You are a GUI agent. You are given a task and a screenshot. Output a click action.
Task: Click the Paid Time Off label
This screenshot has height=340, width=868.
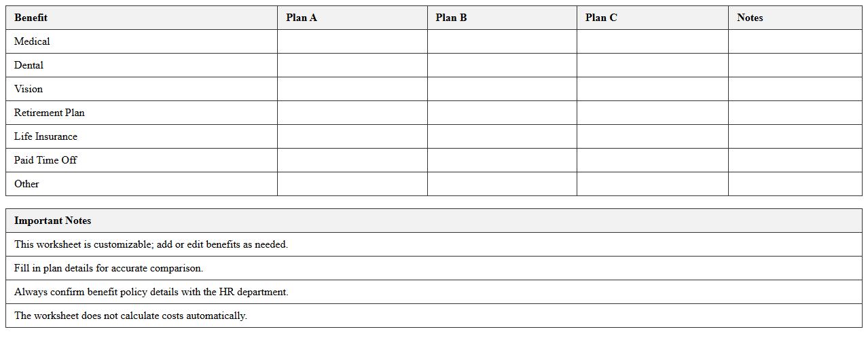[46, 160]
